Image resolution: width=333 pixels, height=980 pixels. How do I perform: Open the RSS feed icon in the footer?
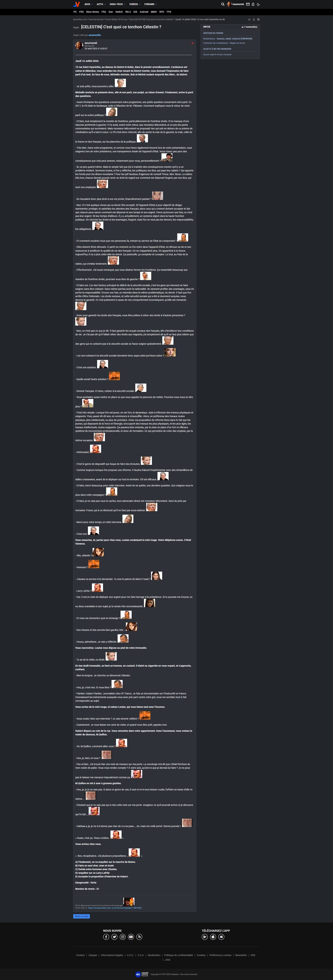(139, 937)
